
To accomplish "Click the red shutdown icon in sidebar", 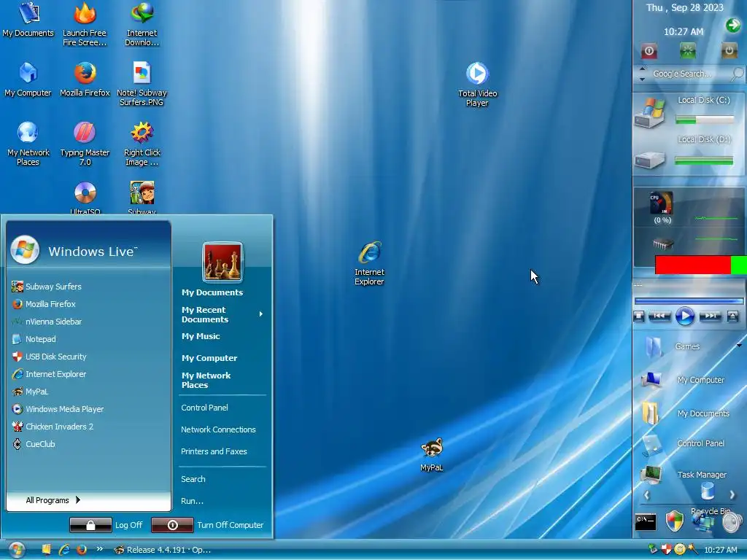I will [649, 51].
